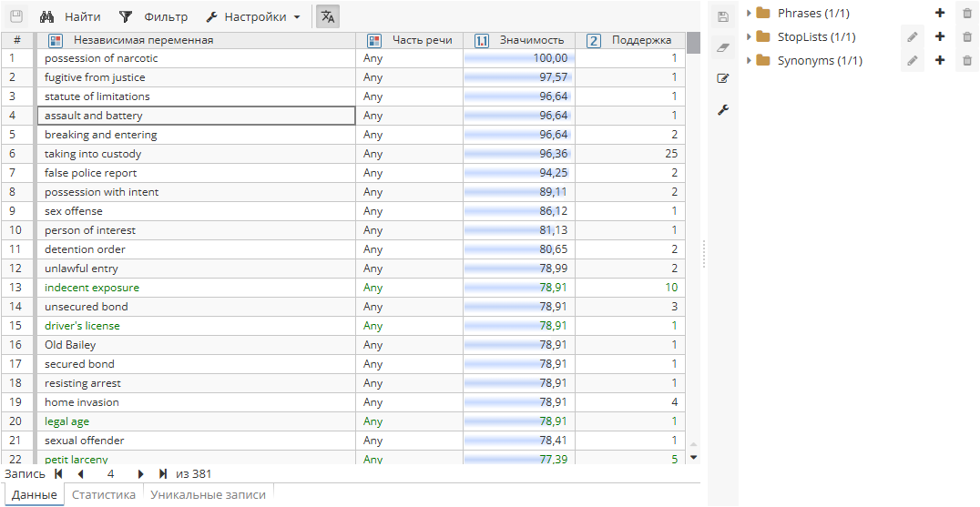This screenshot has height=507, width=980.
Task: Sort by Часть речи column header
Action: pyautogui.click(x=422, y=40)
